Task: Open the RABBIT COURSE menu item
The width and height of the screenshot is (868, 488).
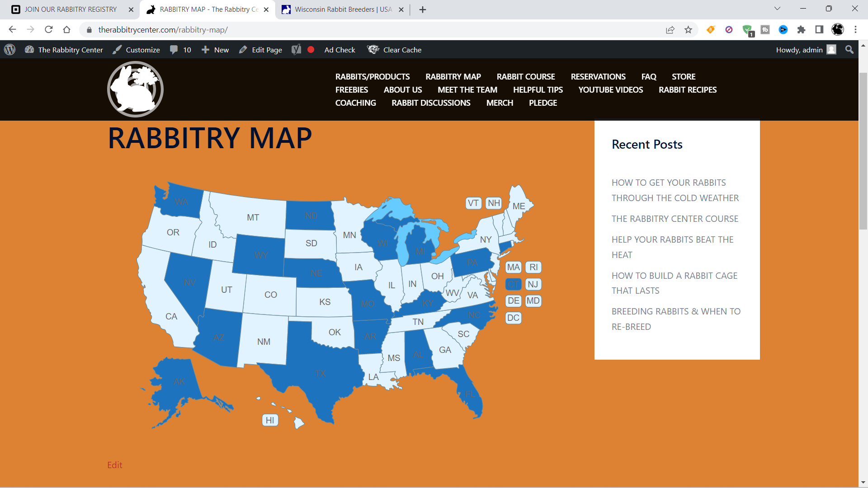Action: pos(525,77)
